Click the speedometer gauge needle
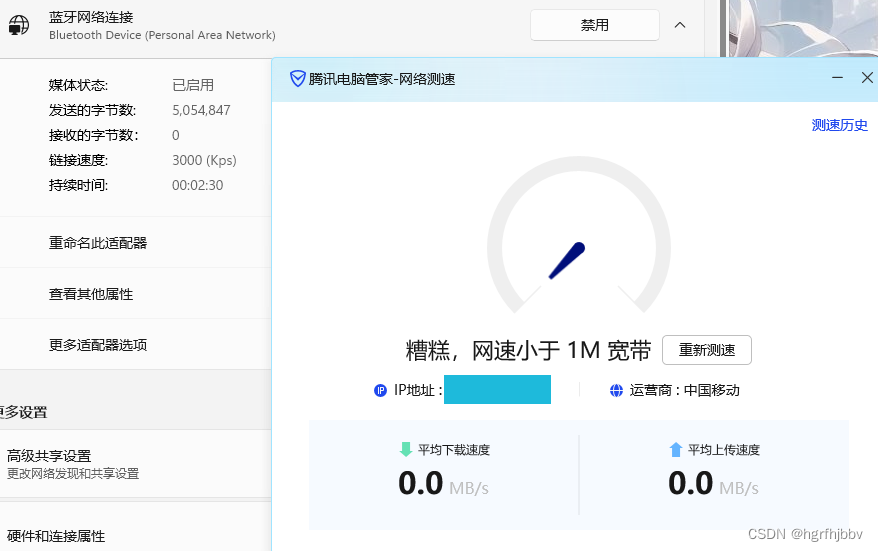The height and width of the screenshot is (551, 878). click(567, 260)
